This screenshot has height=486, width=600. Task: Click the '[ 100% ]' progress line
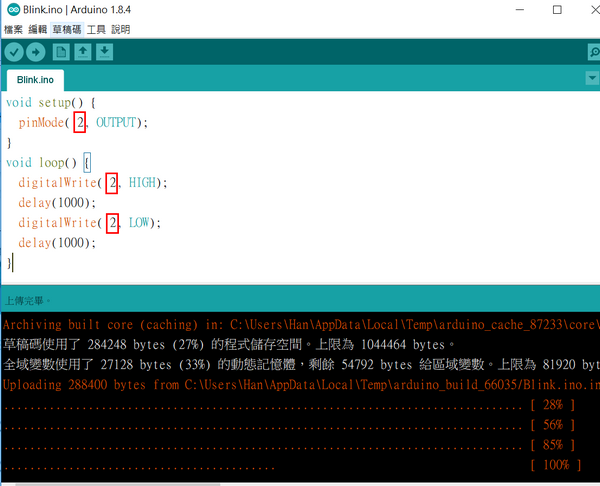point(293,465)
